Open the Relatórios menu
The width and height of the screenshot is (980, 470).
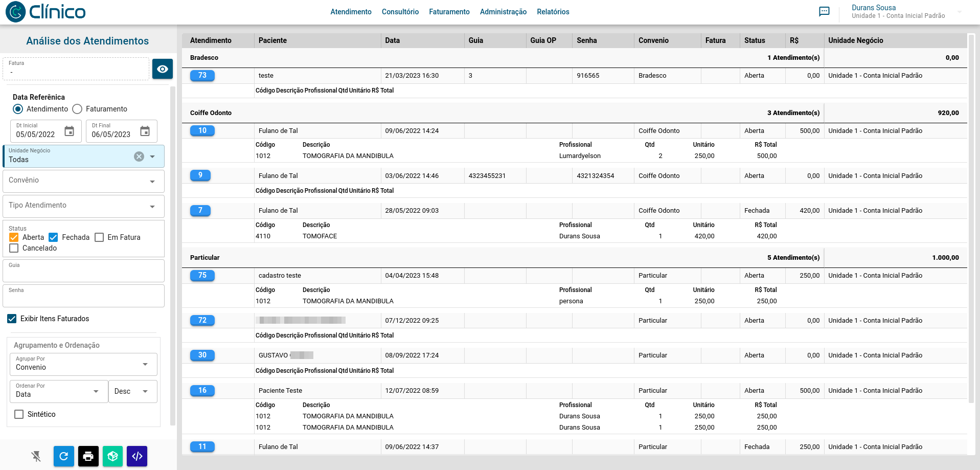click(553, 12)
